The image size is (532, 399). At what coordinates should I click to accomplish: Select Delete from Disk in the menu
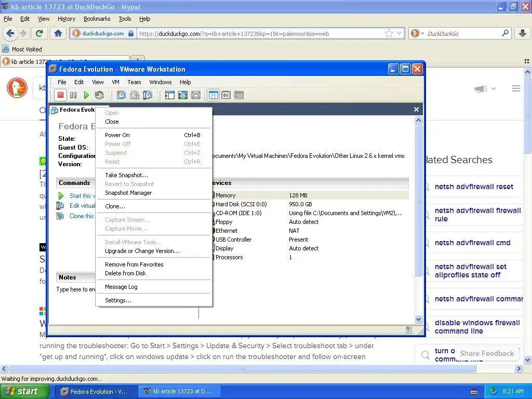coord(153,273)
